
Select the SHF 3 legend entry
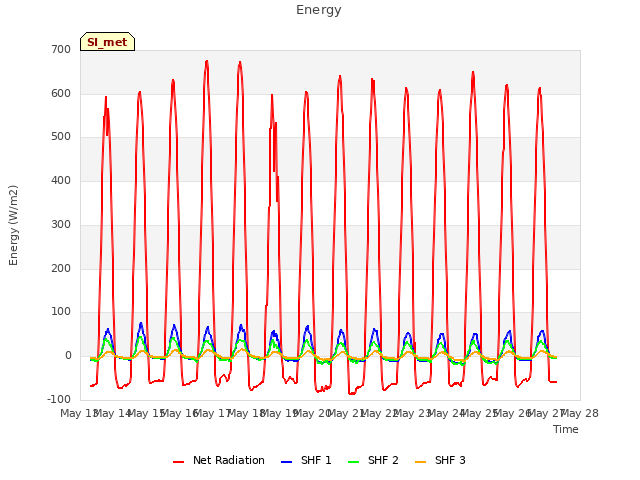tap(440, 460)
